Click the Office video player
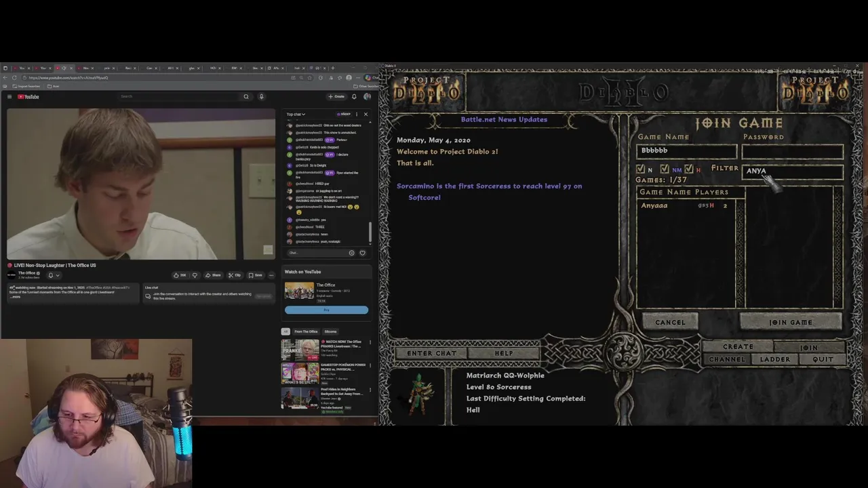The image size is (868, 488). tap(141, 184)
